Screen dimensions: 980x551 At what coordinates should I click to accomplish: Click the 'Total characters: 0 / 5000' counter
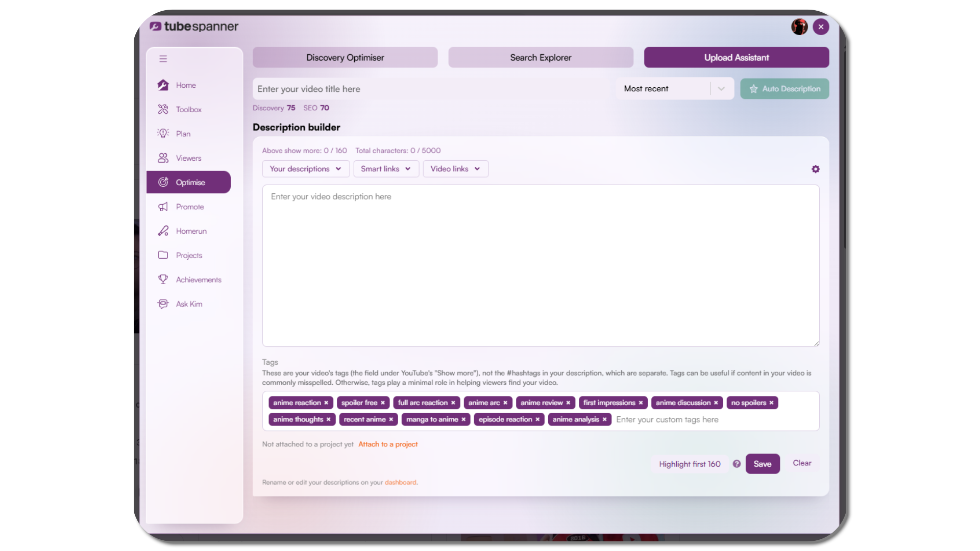(398, 151)
